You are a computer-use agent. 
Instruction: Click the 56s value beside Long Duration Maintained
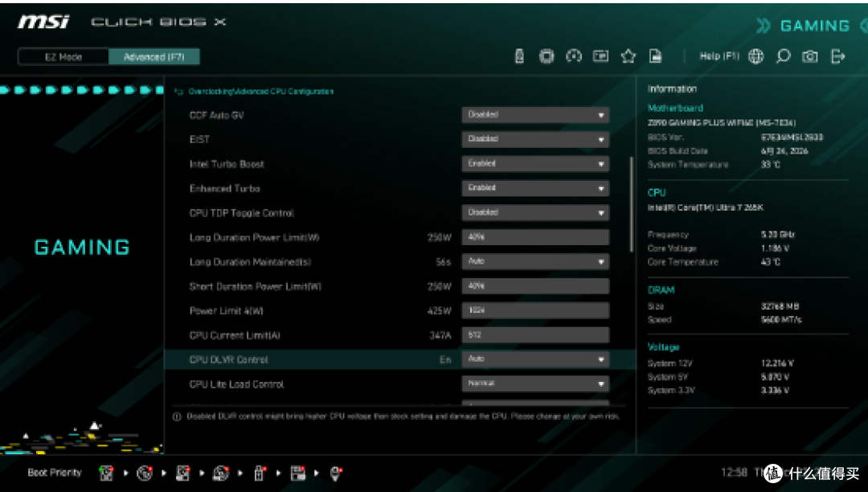coord(444,262)
